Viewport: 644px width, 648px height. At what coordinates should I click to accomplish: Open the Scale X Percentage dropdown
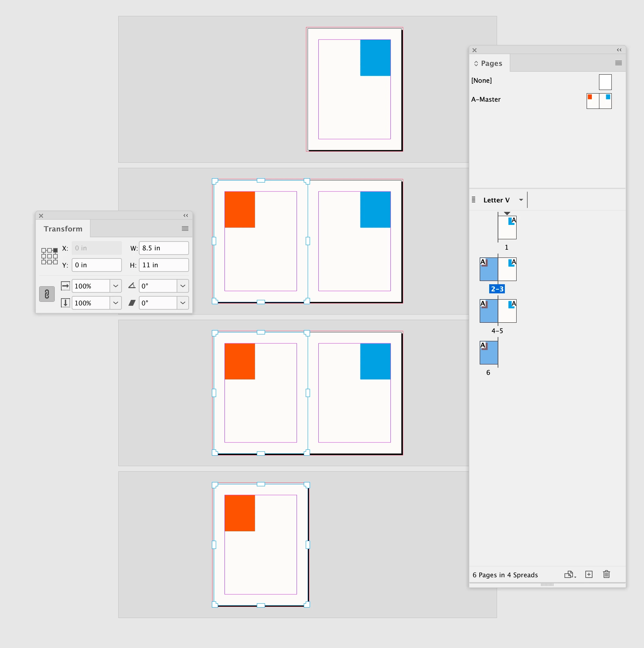[x=115, y=286]
